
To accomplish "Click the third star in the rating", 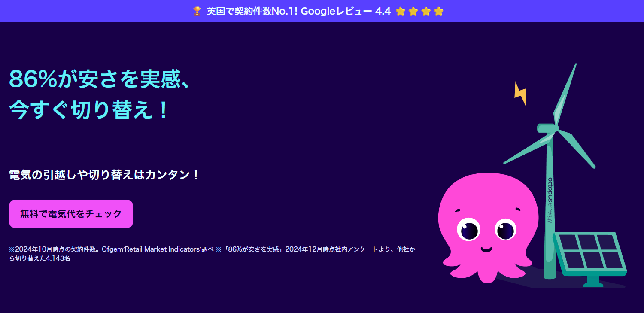I will tap(426, 12).
